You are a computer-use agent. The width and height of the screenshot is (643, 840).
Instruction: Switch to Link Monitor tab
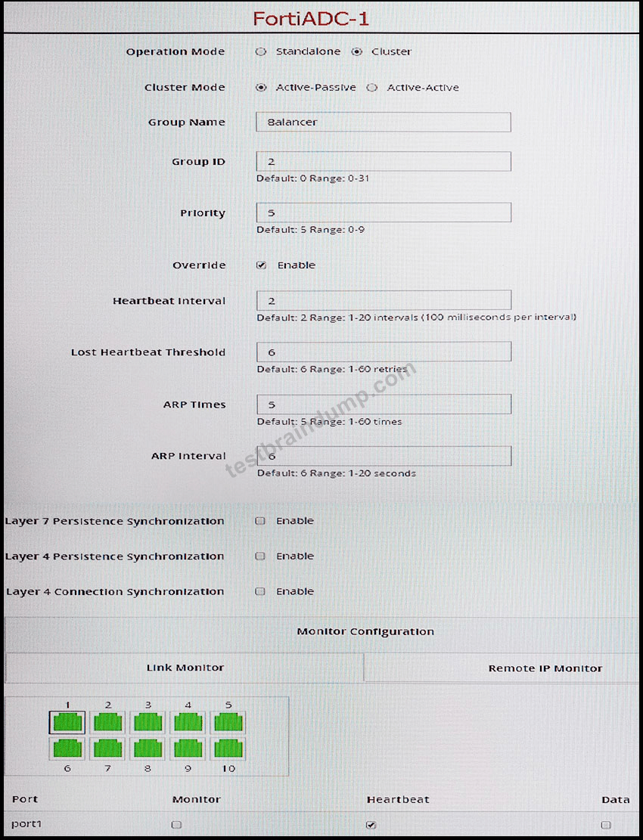pyautogui.click(x=185, y=668)
